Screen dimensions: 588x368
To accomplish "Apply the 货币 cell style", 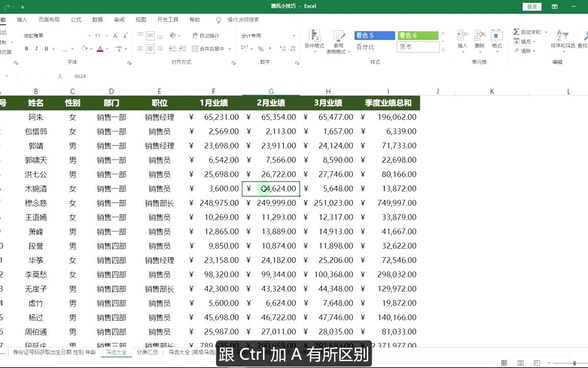I will pos(418,47).
